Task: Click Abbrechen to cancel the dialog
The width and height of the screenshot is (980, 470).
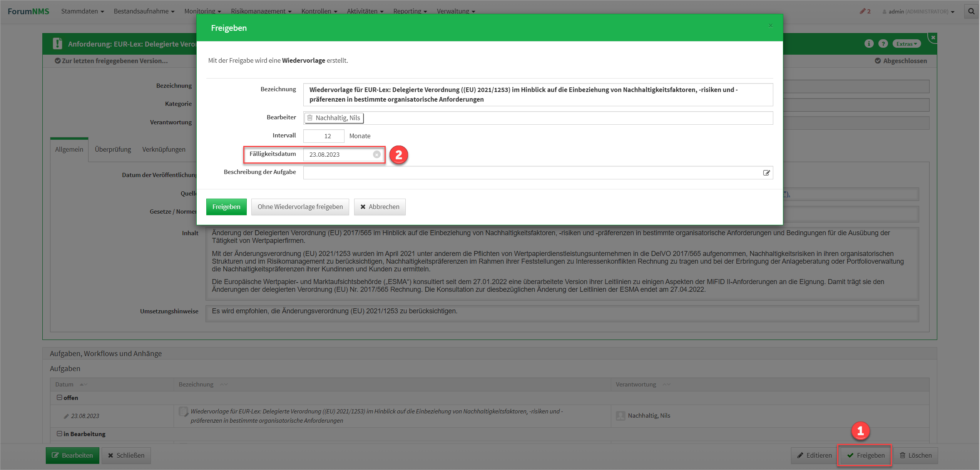Action: click(380, 207)
